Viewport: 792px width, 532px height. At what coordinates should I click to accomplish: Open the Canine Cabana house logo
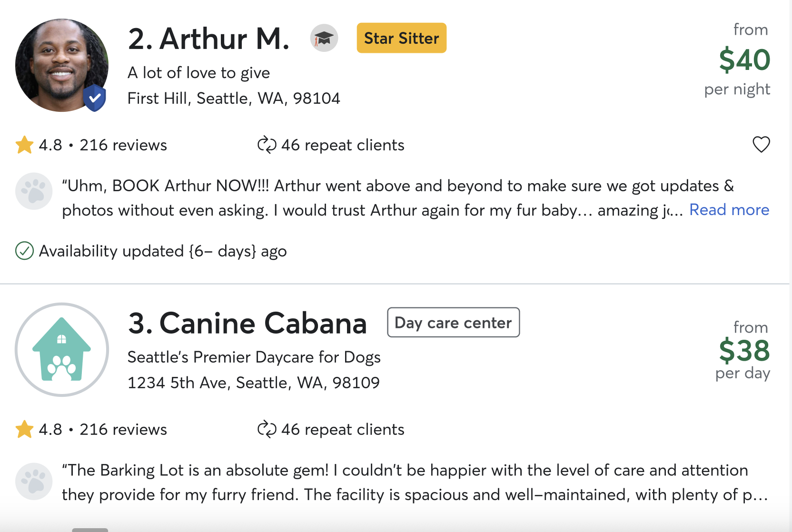(62, 350)
